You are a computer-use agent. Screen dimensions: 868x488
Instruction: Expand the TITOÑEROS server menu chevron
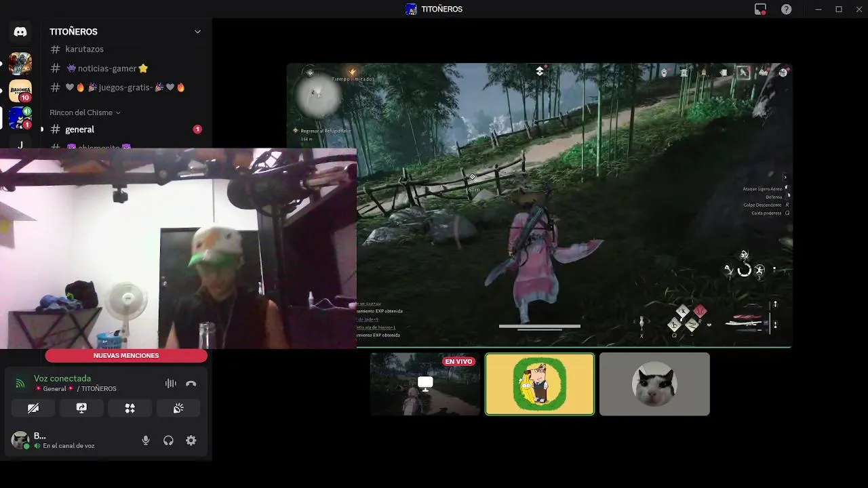(197, 32)
